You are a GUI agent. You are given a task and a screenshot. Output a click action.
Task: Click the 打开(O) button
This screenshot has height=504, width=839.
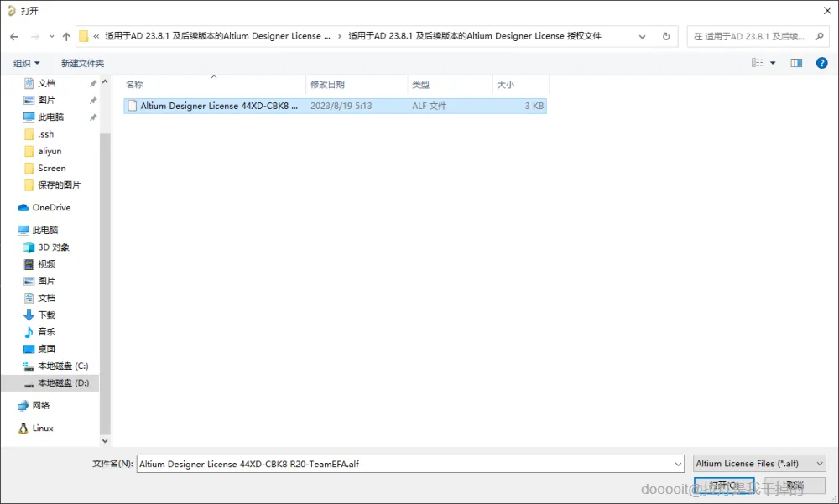pos(724,486)
